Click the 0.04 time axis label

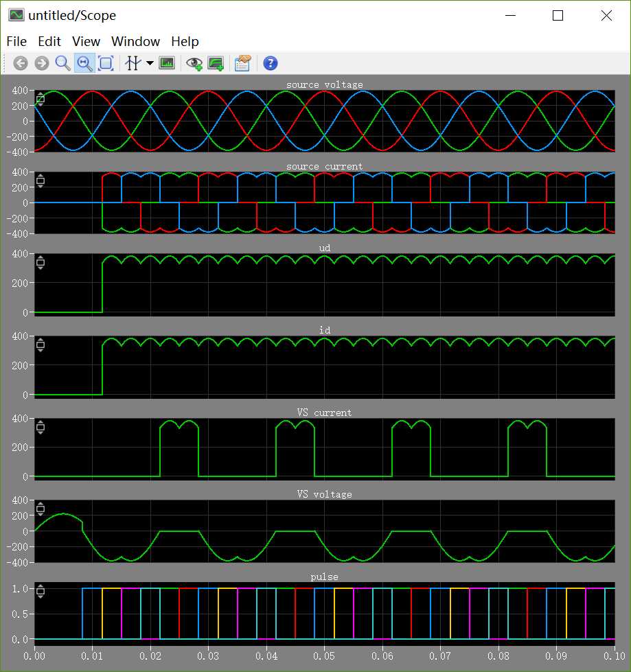[266, 656]
